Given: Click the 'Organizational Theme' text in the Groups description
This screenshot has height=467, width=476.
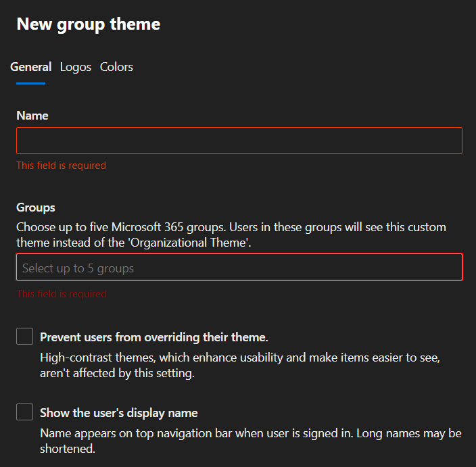Looking at the screenshot, I should coord(204,243).
